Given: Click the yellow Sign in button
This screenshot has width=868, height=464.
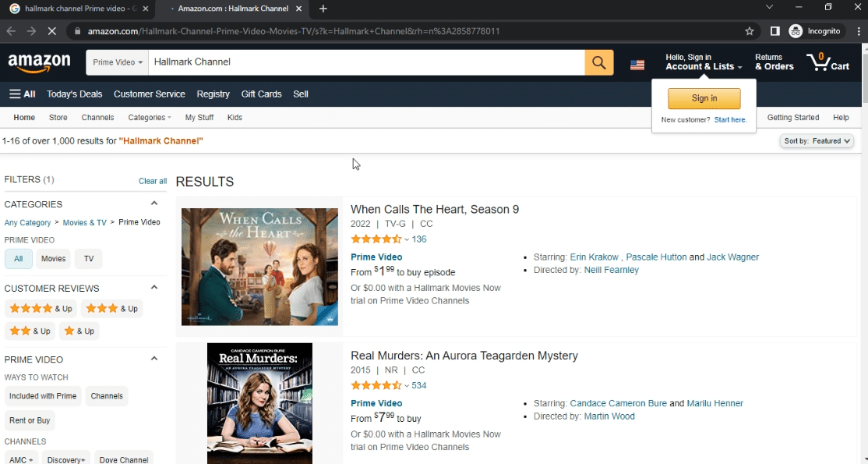Looking at the screenshot, I should tap(704, 98).
